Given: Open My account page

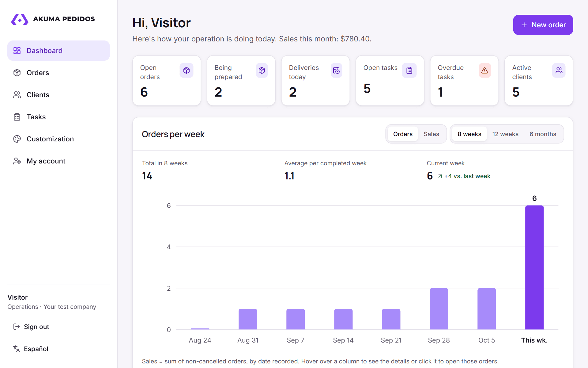Looking at the screenshot, I should pos(58,161).
